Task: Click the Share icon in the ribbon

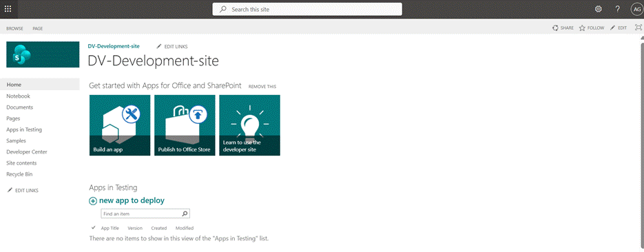Action: click(555, 28)
